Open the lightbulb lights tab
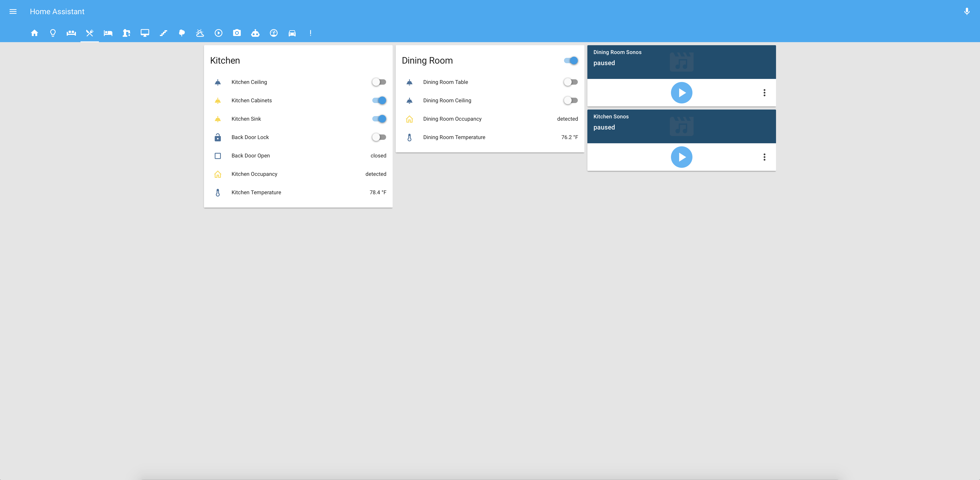 pos(53,33)
